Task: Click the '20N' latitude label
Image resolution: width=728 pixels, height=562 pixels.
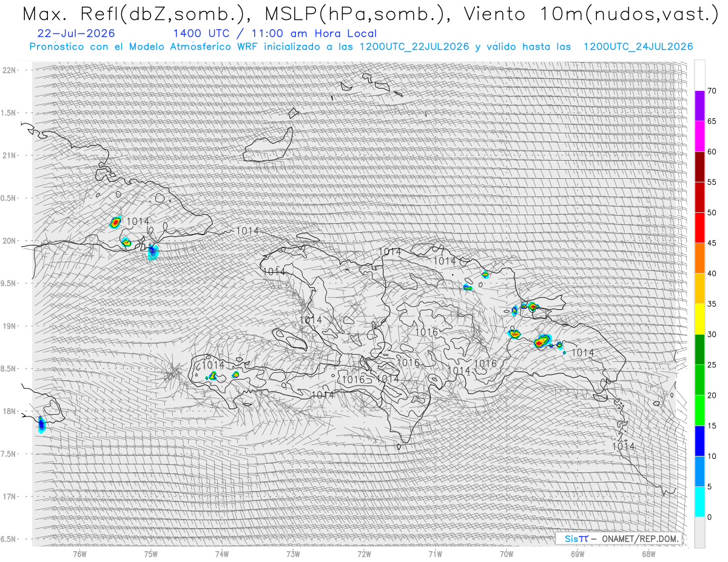Action: (x=10, y=241)
